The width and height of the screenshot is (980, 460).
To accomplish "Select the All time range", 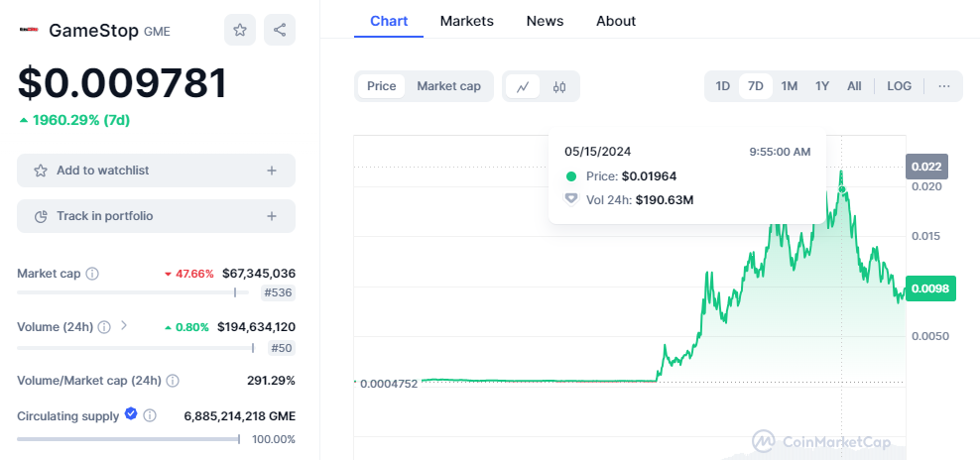I will point(854,86).
